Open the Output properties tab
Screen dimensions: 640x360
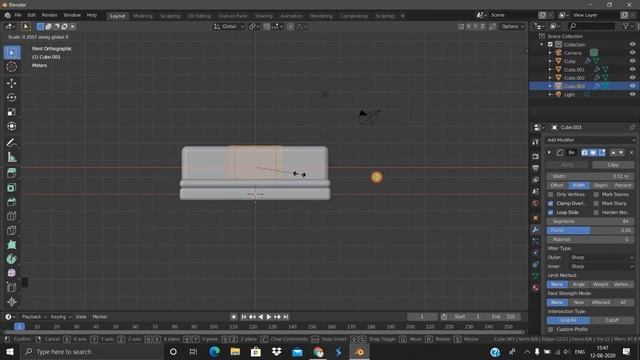pyautogui.click(x=536, y=168)
